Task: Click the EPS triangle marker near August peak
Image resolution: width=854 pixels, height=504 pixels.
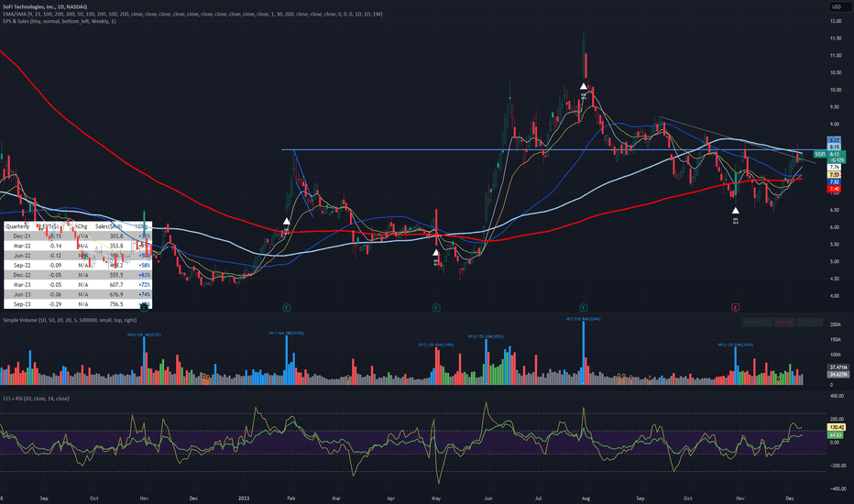Action: pos(584,86)
